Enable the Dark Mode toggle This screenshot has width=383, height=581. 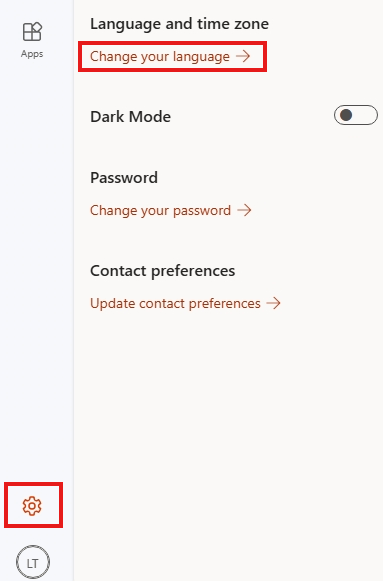coord(356,115)
